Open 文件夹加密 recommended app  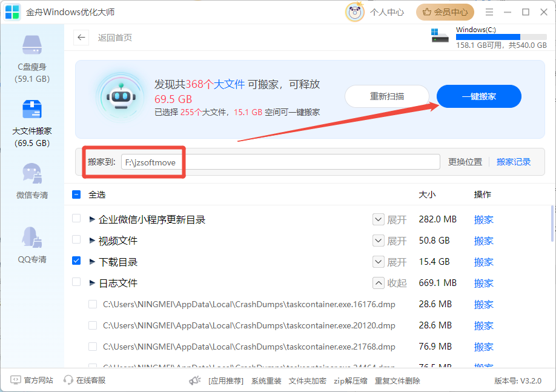pyautogui.click(x=307, y=381)
